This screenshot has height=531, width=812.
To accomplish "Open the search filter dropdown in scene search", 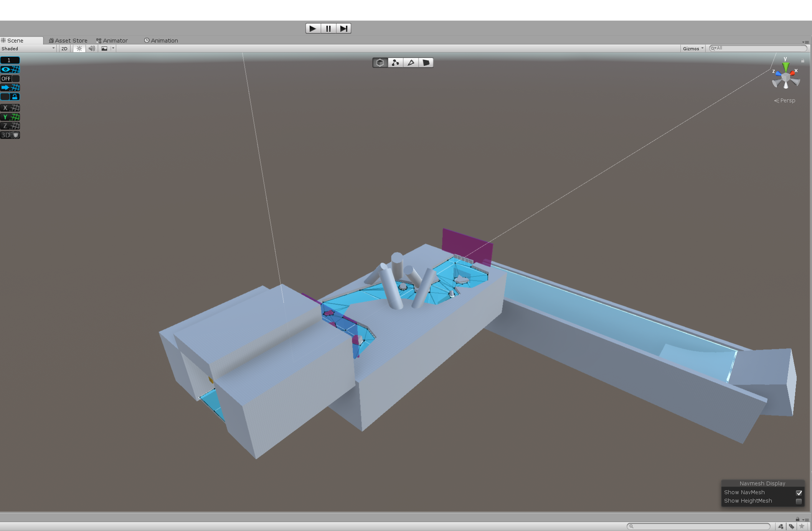I will tap(714, 48).
